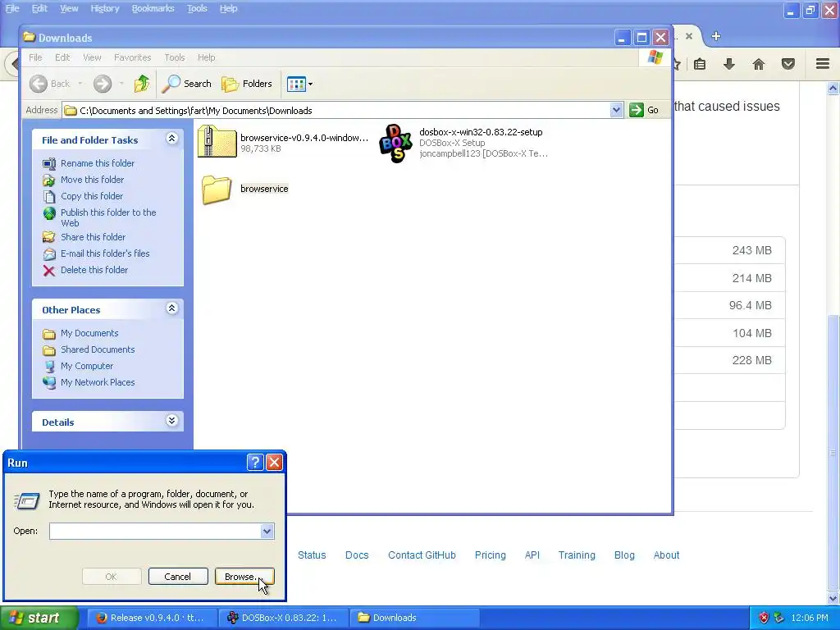Image resolution: width=840 pixels, height=630 pixels.
Task: Click Move this folder
Action: point(92,180)
